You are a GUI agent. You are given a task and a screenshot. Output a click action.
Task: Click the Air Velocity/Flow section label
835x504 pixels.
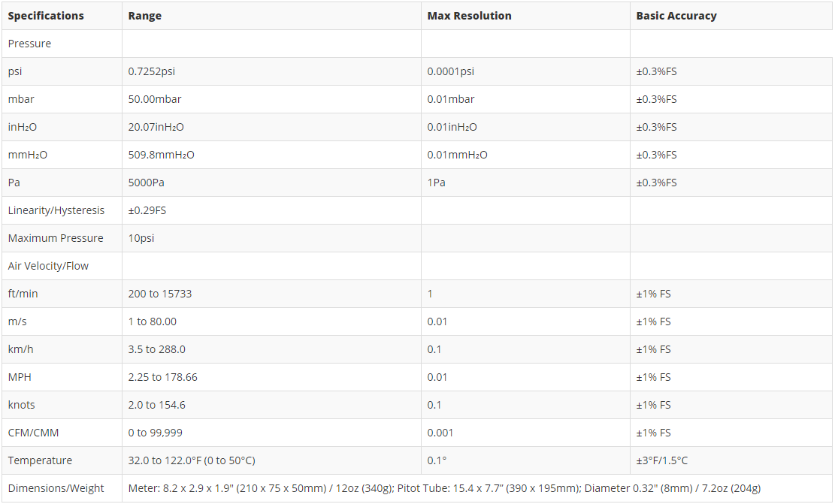(48, 266)
